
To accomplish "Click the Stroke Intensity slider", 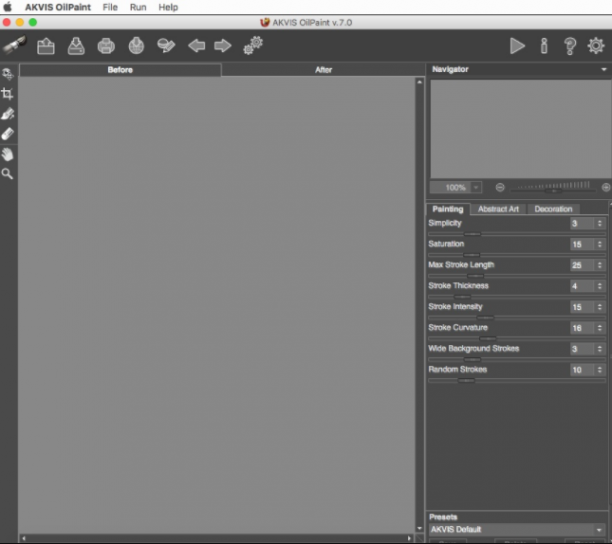I will click(517, 318).
